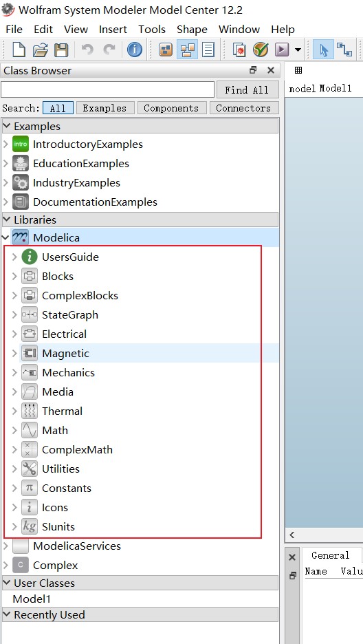Image resolution: width=363 pixels, height=644 pixels.
Task: Click the Open file folder icon
Action: tap(40, 50)
